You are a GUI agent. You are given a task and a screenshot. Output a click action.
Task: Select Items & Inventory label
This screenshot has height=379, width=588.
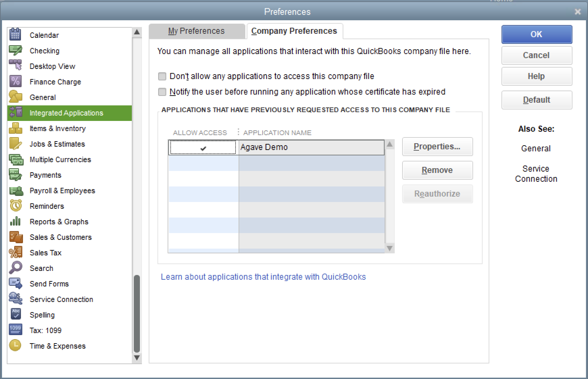[58, 128]
